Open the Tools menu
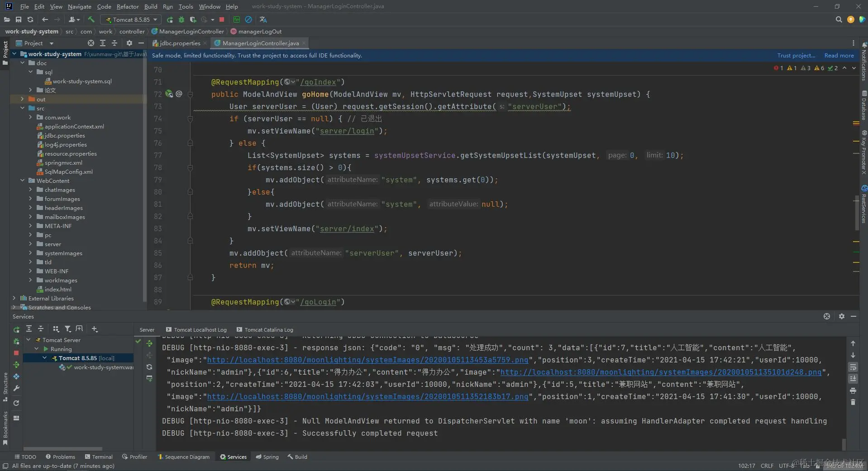868x471 pixels. (x=186, y=6)
